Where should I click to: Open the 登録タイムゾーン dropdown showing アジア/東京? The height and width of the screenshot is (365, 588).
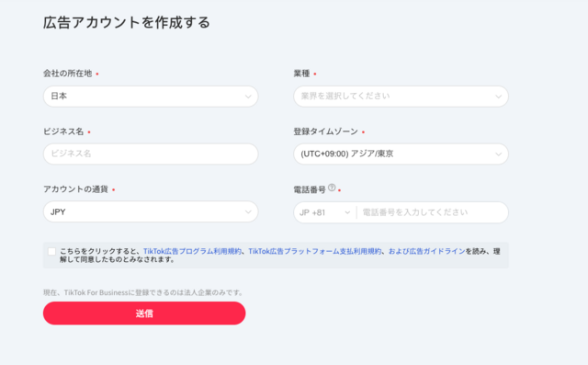tap(401, 154)
